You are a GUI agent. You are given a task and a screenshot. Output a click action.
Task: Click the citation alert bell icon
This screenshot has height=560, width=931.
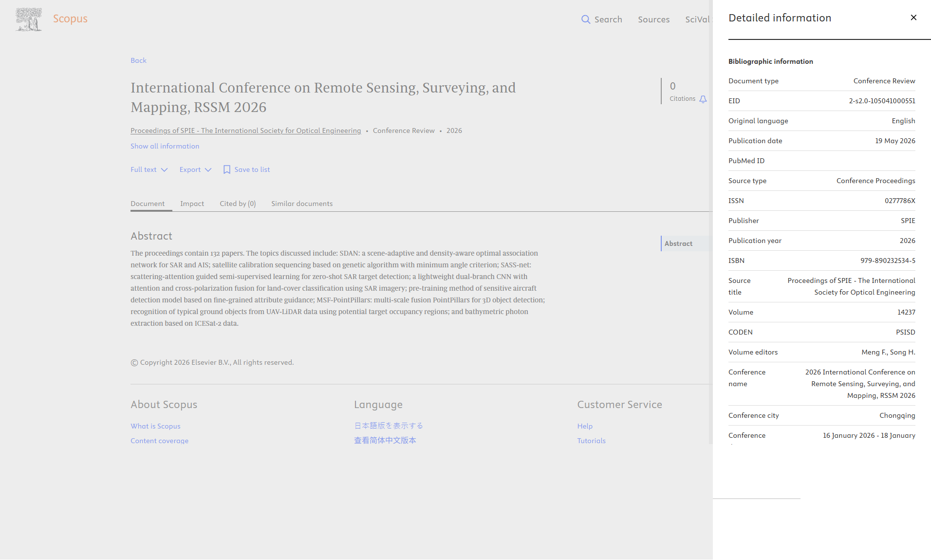[x=703, y=99]
